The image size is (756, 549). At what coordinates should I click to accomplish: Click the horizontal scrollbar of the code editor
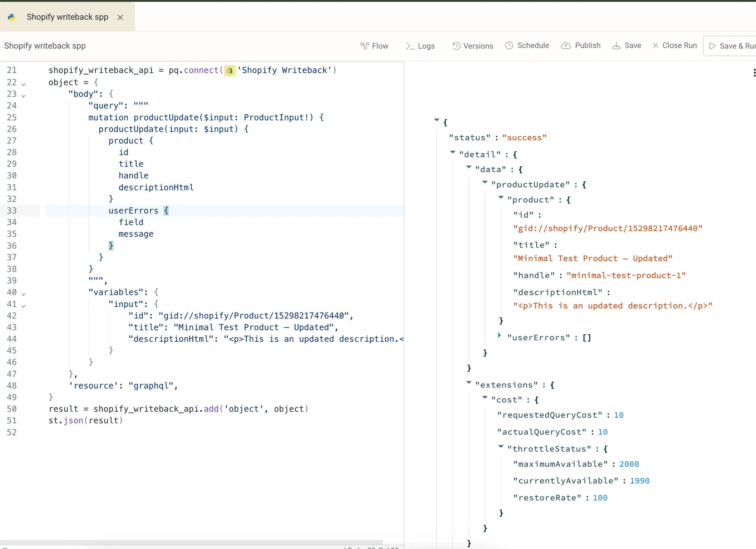[x=191, y=543]
